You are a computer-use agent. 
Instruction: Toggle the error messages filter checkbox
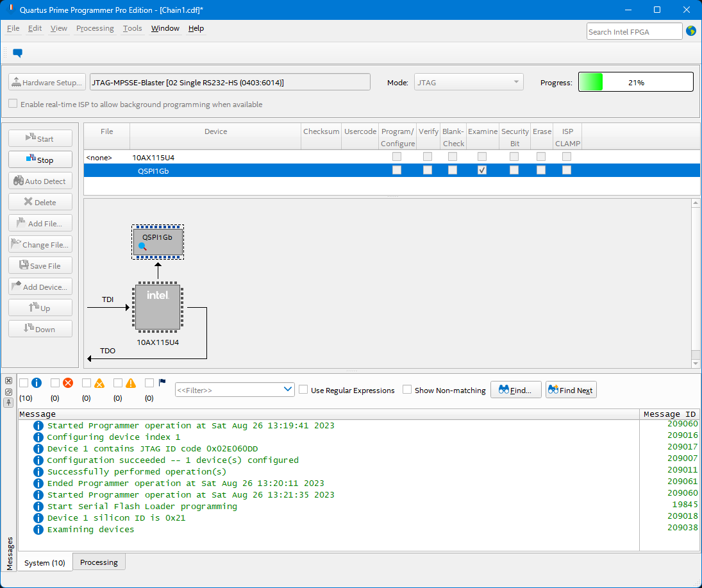(55, 383)
